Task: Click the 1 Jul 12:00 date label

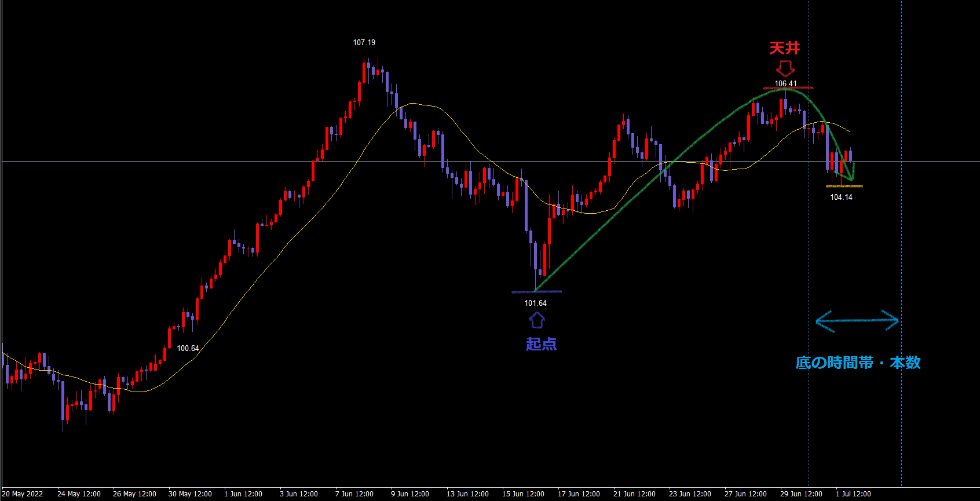Action: click(853, 494)
